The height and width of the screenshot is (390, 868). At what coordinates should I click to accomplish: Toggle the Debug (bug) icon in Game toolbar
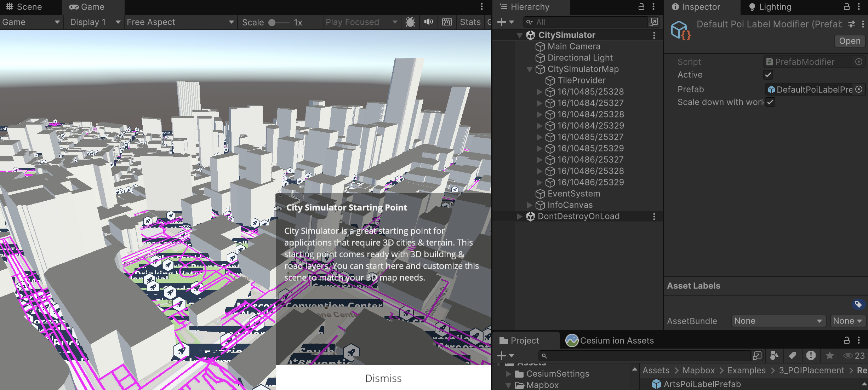pyautogui.click(x=410, y=22)
